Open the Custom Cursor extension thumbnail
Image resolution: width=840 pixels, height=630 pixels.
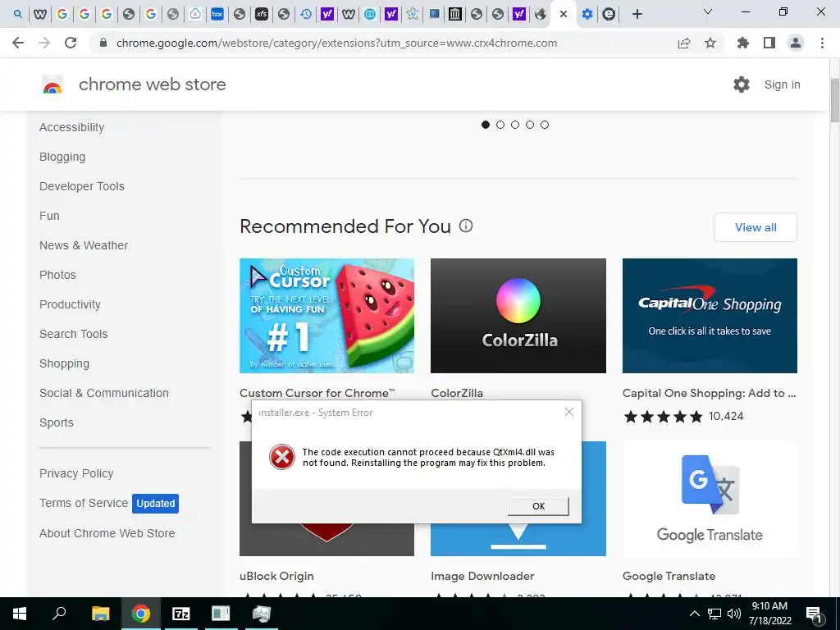(x=326, y=316)
